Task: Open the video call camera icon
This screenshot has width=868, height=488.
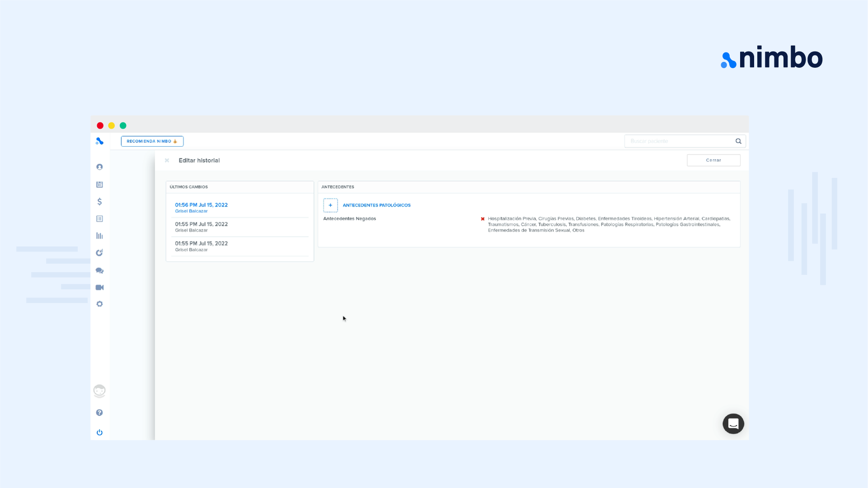Action: 99,287
